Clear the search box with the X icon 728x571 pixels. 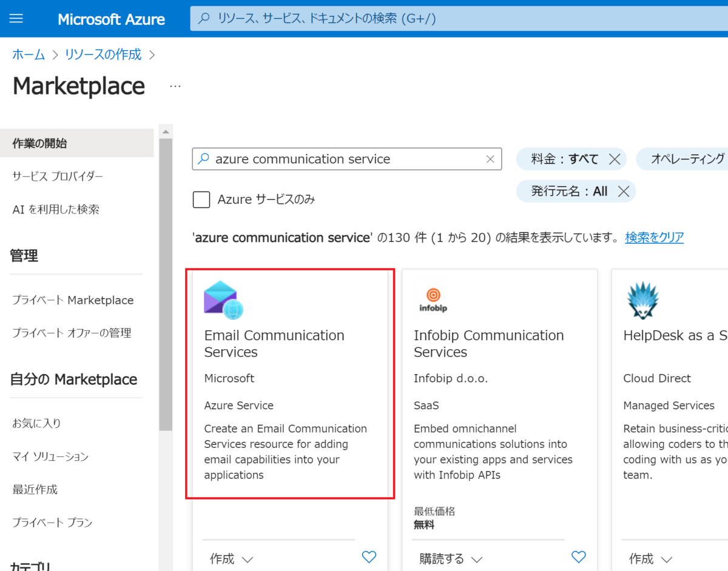(490, 159)
